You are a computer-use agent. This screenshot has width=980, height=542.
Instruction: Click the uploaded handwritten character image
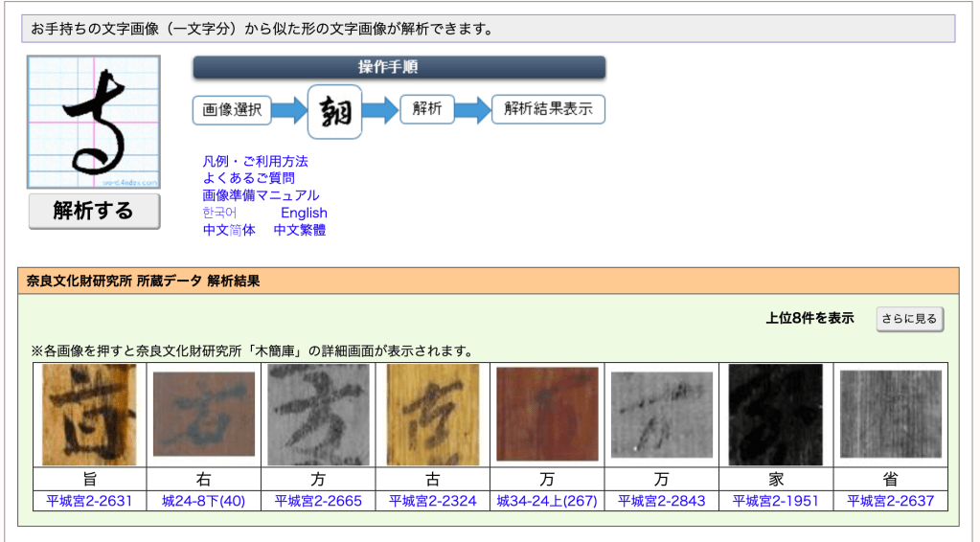coord(94,122)
